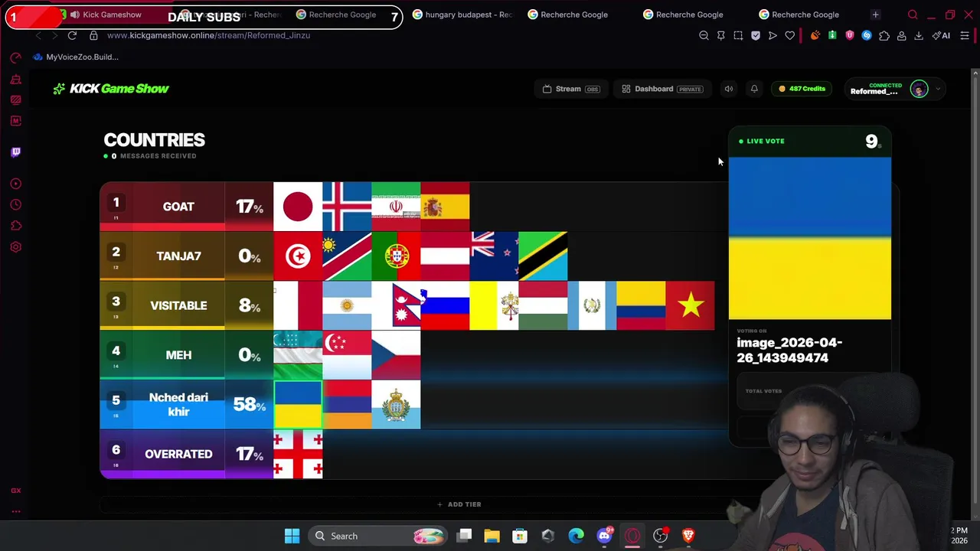Image resolution: width=980 pixels, height=551 pixels.
Task: Open the MyVoiceZoo bookmark
Action: click(x=76, y=57)
